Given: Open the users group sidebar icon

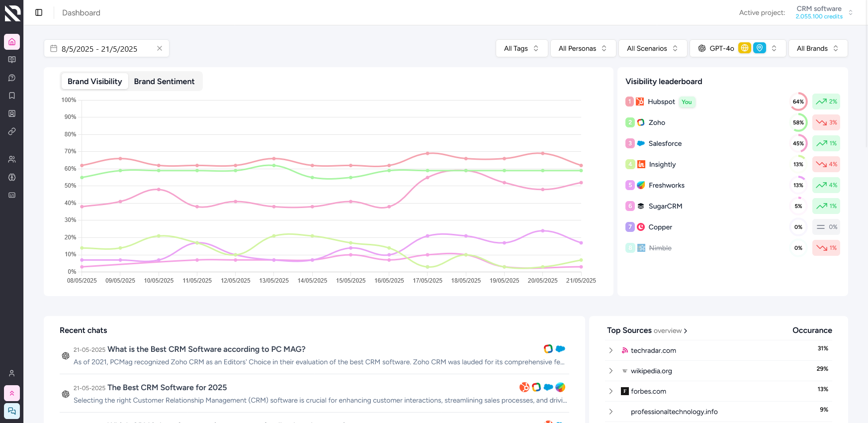Looking at the screenshot, I should 12,159.
